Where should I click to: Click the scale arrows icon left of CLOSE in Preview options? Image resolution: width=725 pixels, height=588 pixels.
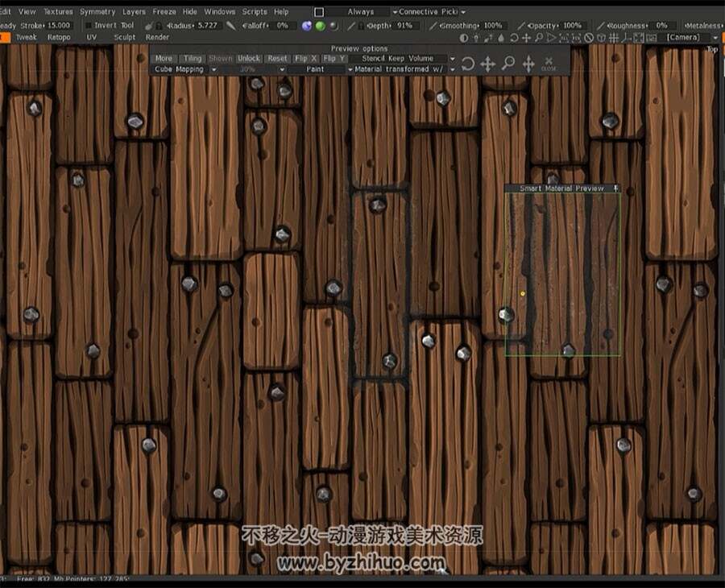[x=528, y=64]
